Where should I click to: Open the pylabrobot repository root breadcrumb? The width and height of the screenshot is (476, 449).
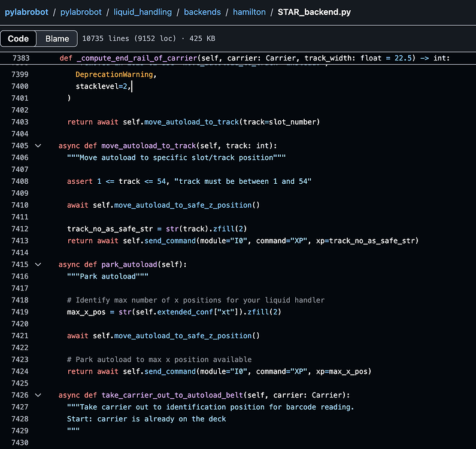pyautogui.click(x=26, y=12)
